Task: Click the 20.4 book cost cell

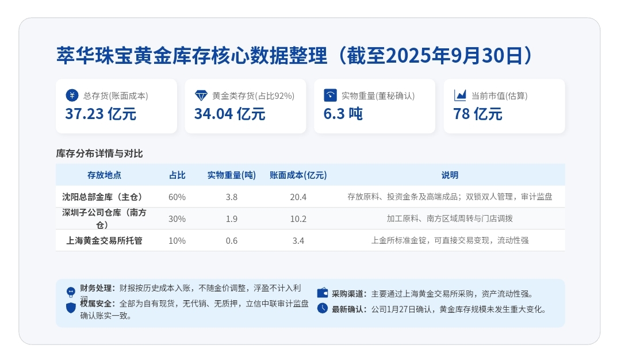Action: click(x=298, y=197)
